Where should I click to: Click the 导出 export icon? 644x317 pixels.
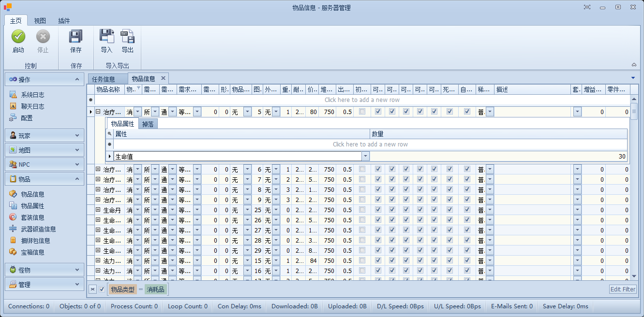tap(127, 37)
